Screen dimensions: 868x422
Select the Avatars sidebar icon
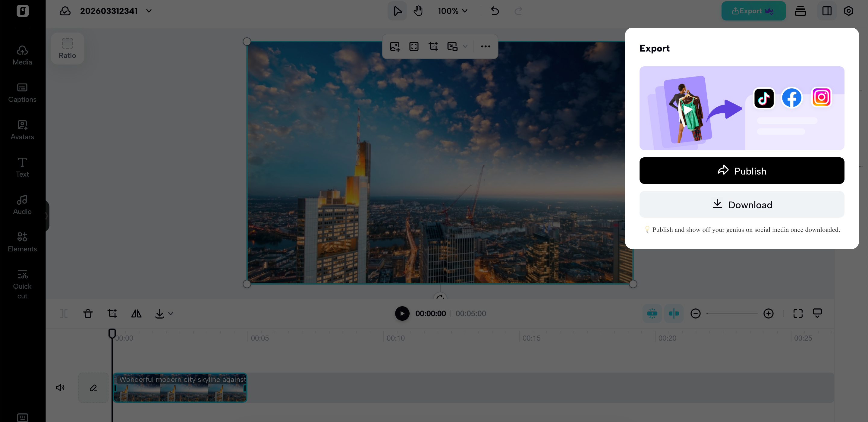click(x=22, y=129)
